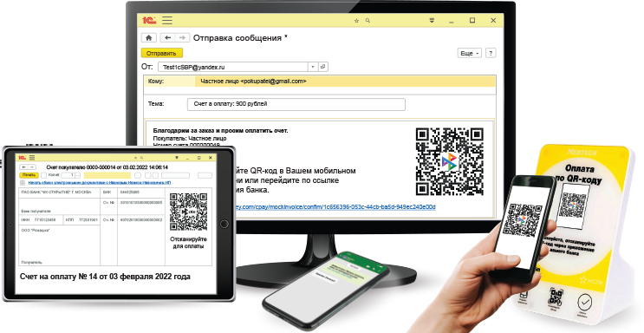Open the electronic document exchange link on tablet
The image size is (644, 333).
pyautogui.click(x=100, y=182)
